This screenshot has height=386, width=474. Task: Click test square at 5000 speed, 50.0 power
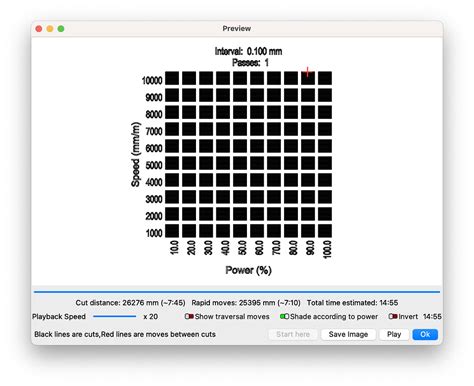240,163
